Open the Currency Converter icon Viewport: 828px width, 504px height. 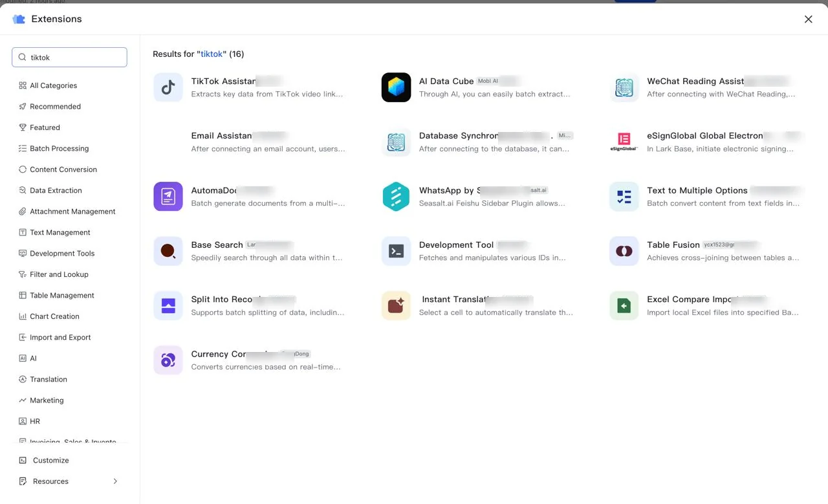pos(168,360)
